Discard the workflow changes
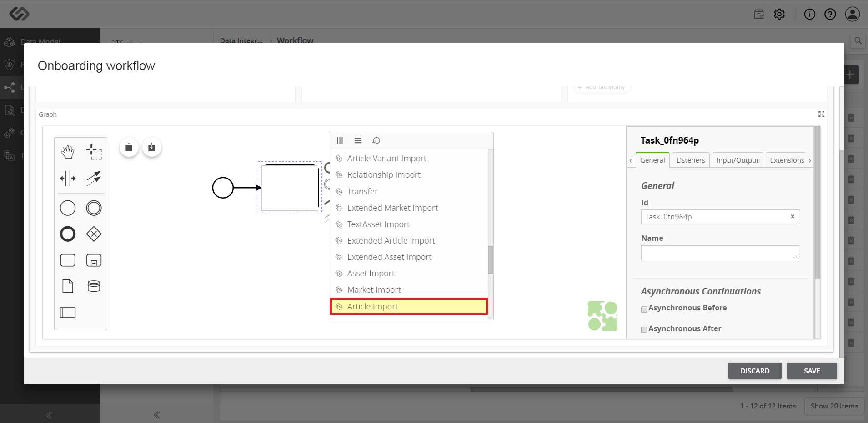The width and height of the screenshot is (868, 423). tap(755, 371)
